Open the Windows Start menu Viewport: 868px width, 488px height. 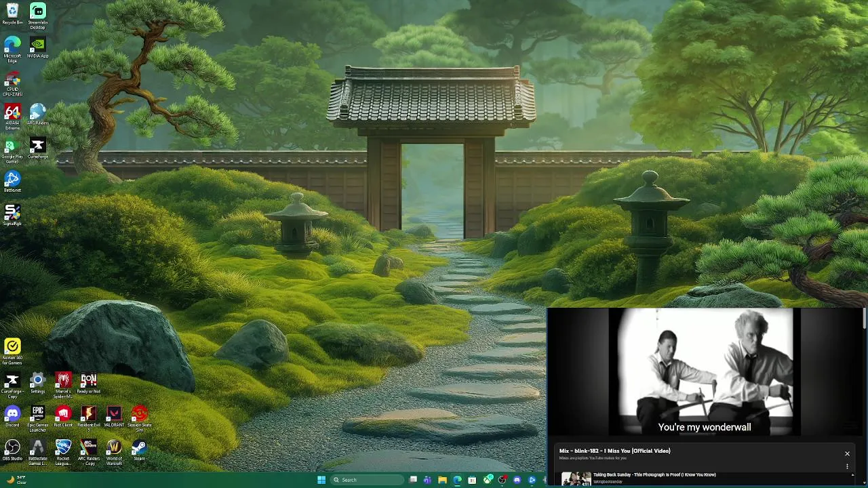point(321,480)
